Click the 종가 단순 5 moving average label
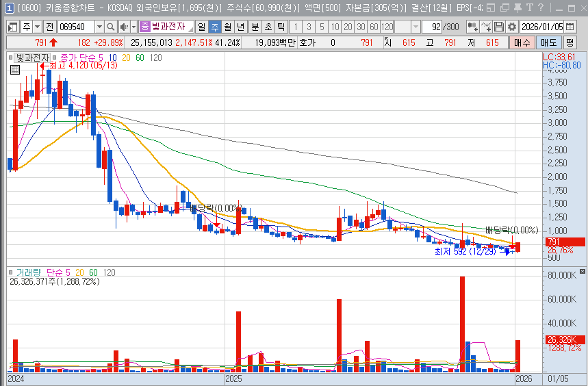The width and height of the screenshot is (588, 386). [81, 57]
